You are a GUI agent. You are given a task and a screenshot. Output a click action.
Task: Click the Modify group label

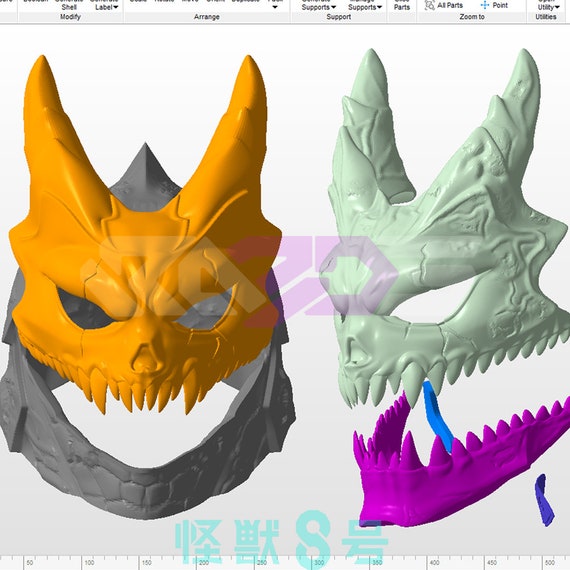point(70,17)
